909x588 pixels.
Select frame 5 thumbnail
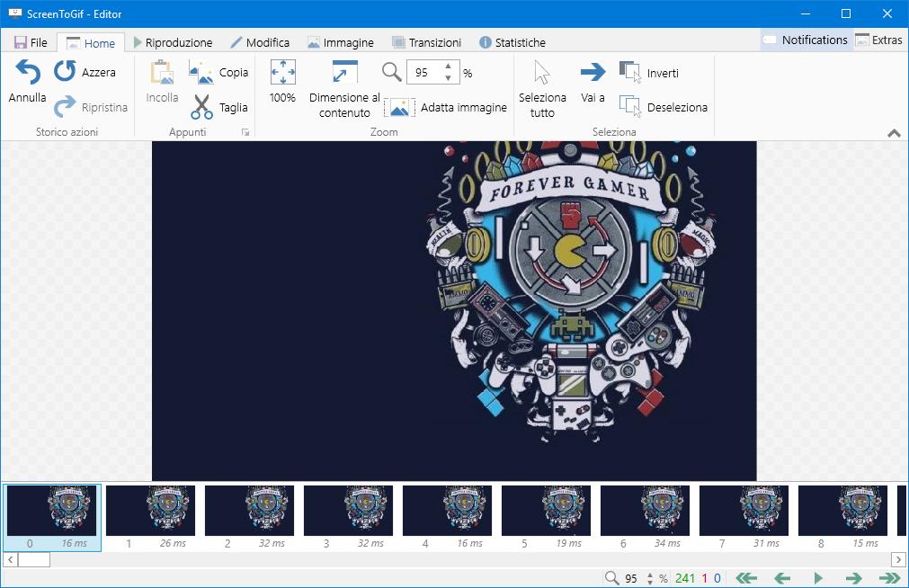tap(546, 517)
